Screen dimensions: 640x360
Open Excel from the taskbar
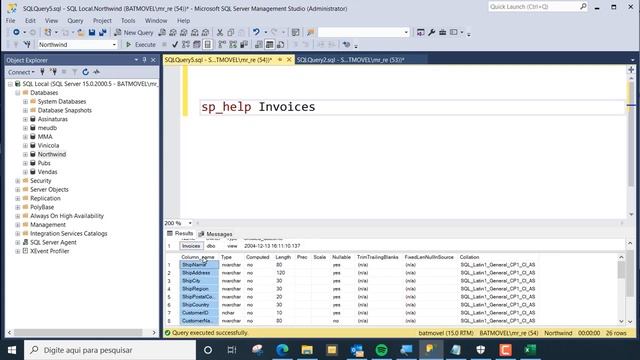530,350
